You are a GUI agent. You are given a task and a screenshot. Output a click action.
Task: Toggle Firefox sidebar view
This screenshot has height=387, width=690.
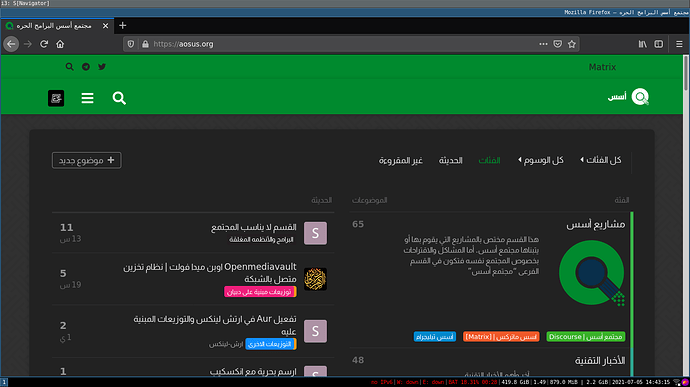(659, 44)
